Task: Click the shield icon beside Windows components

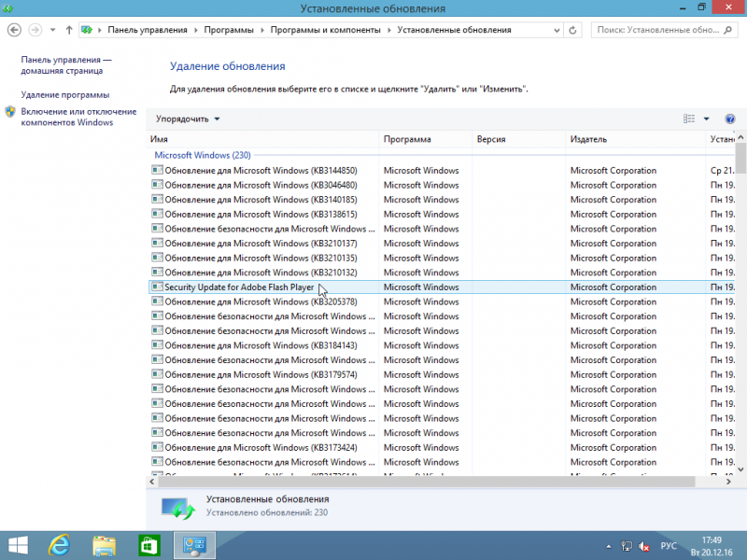Action: click(10, 112)
